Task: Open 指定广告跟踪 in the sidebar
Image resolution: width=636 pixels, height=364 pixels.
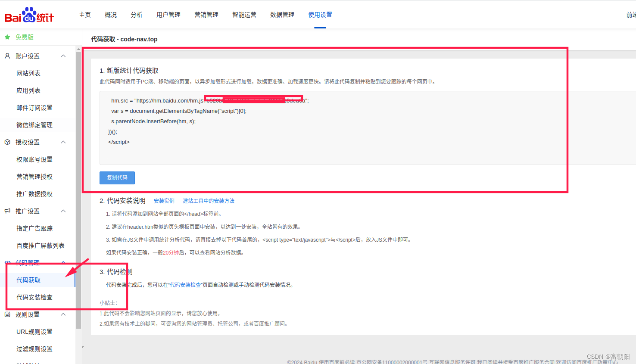Action: click(x=34, y=228)
